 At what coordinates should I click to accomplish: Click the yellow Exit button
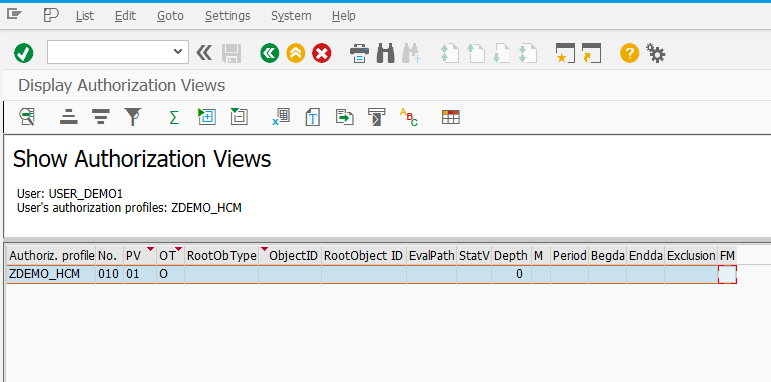click(x=296, y=53)
